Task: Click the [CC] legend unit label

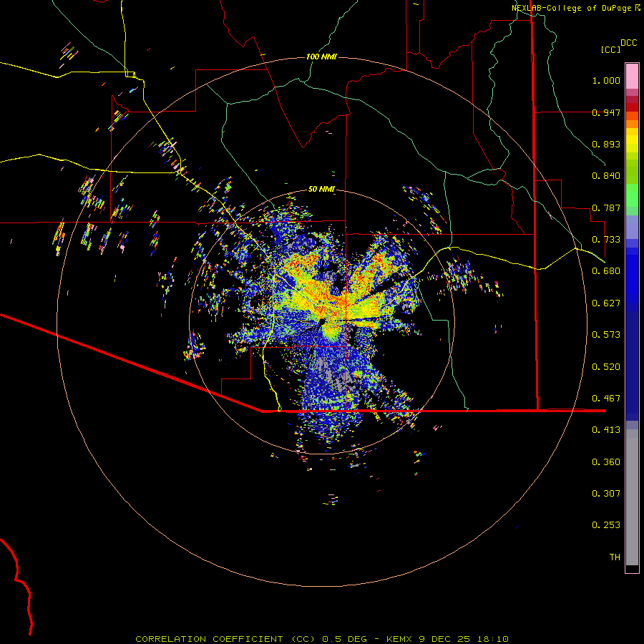Action: 610,49
